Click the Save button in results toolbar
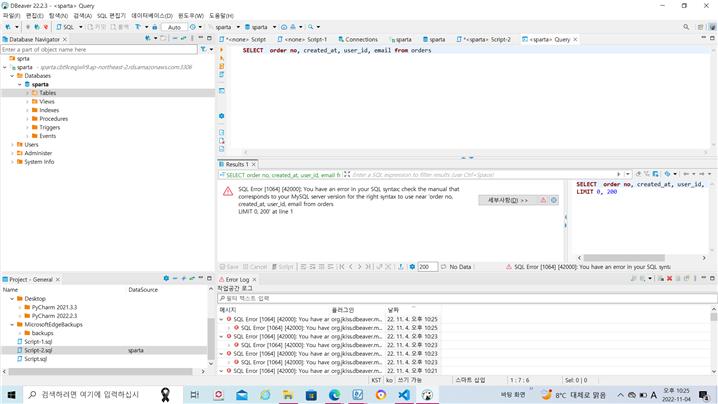The height and width of the screenshot is (404, 718). [x=229, y=267]
